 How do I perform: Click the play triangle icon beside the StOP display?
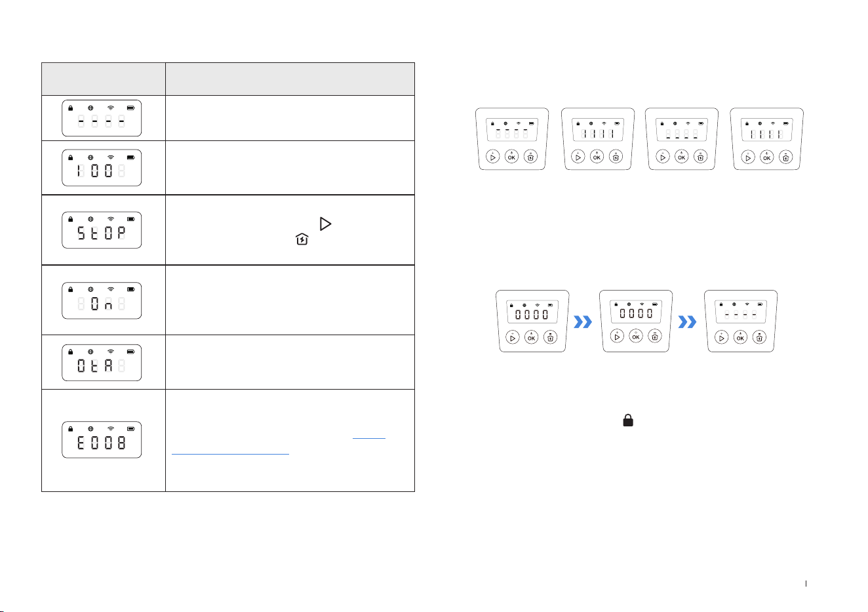(325, 224)
